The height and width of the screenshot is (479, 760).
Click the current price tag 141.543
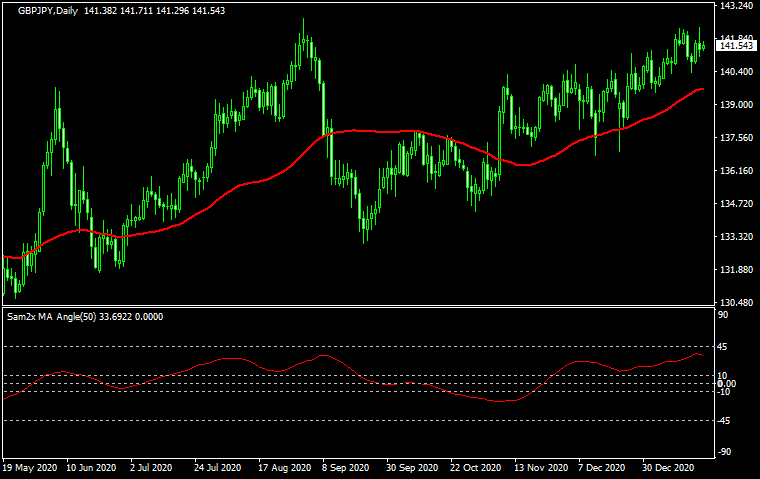coord(735,46)
